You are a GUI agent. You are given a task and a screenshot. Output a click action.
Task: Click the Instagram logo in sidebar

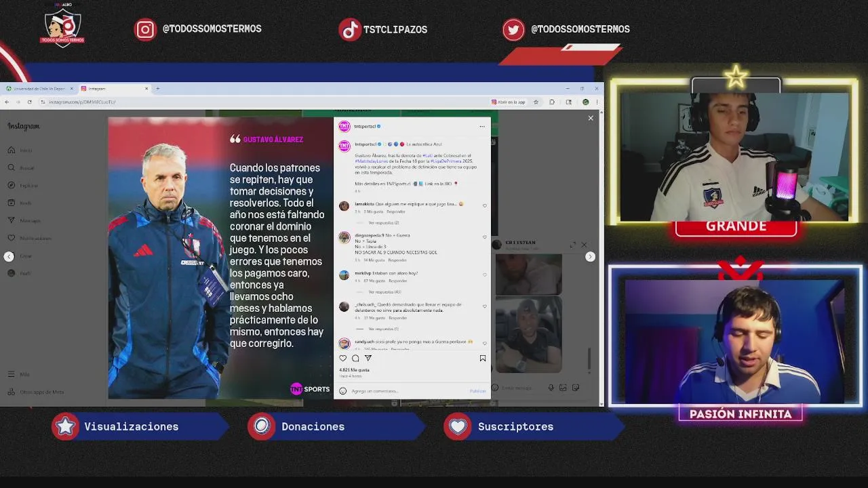click(24, 126)
